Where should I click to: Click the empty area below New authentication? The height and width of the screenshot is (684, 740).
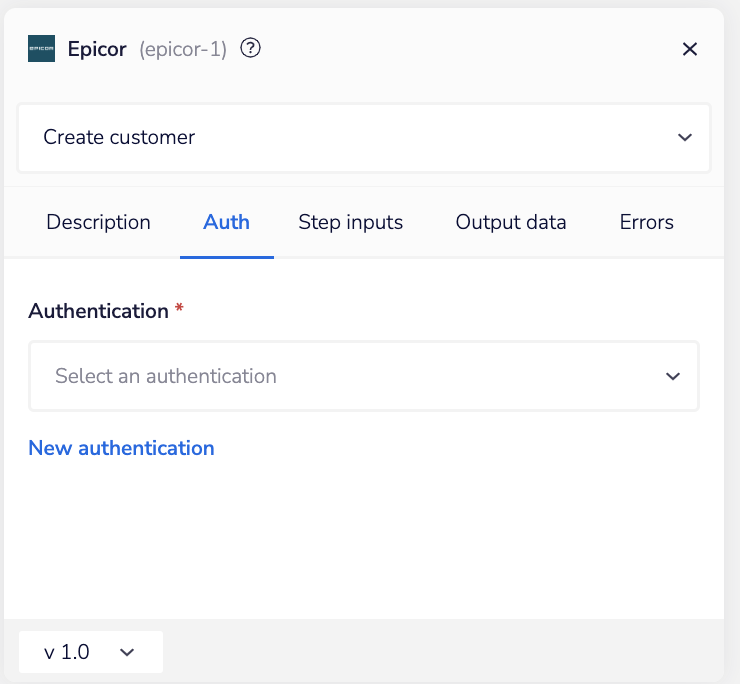tap(363, 540)
